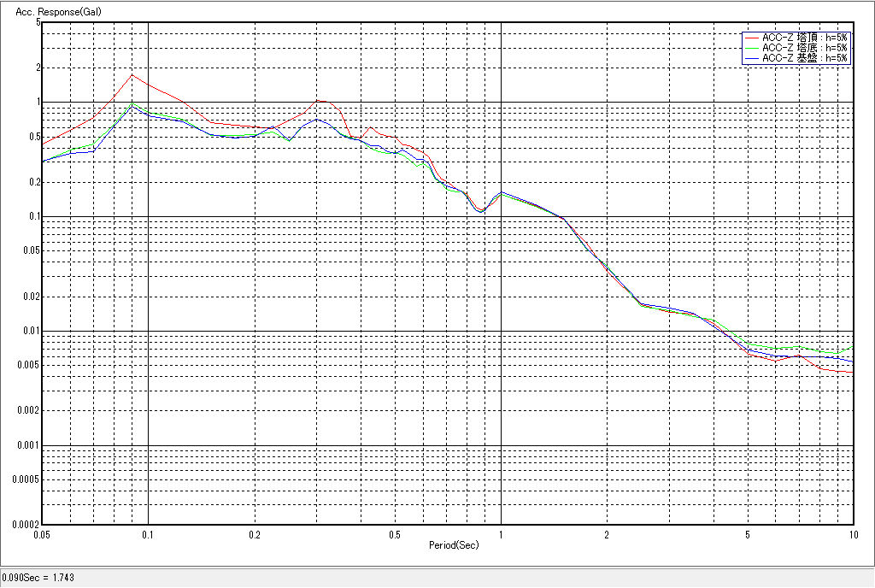This screenshot has width=875, height=588.
Task: Click the red curve's highest peak near 0.09 sec
Action: pos(132,74)
